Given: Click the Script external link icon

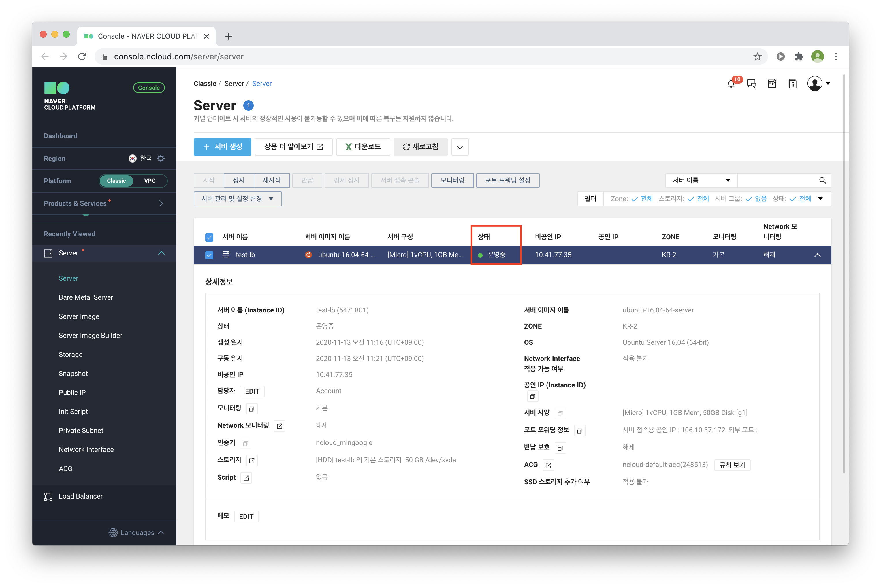Looking at the screenshot, I should click(246, 478).
